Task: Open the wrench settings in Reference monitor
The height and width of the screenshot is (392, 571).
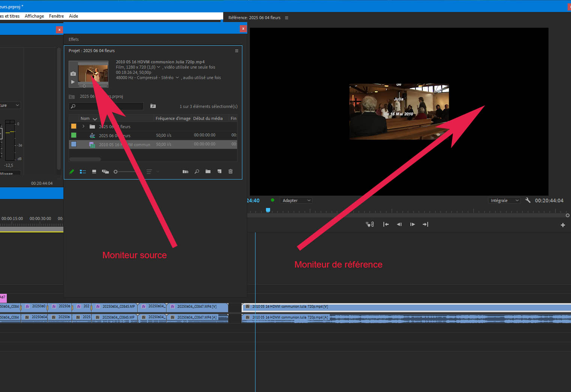Action: (528, 200)
